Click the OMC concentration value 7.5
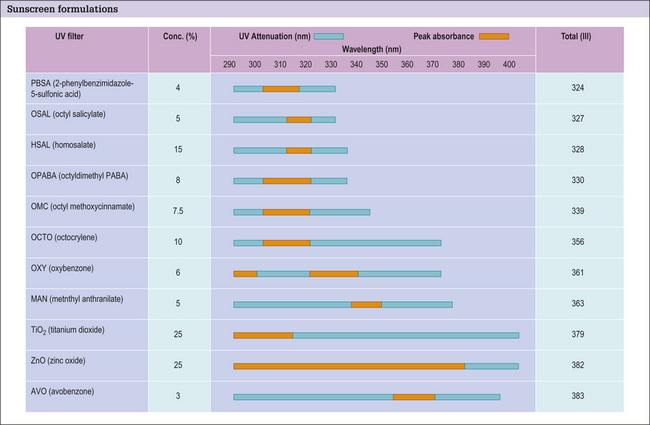This screenshot has width=650, height=425. (179, 212)
